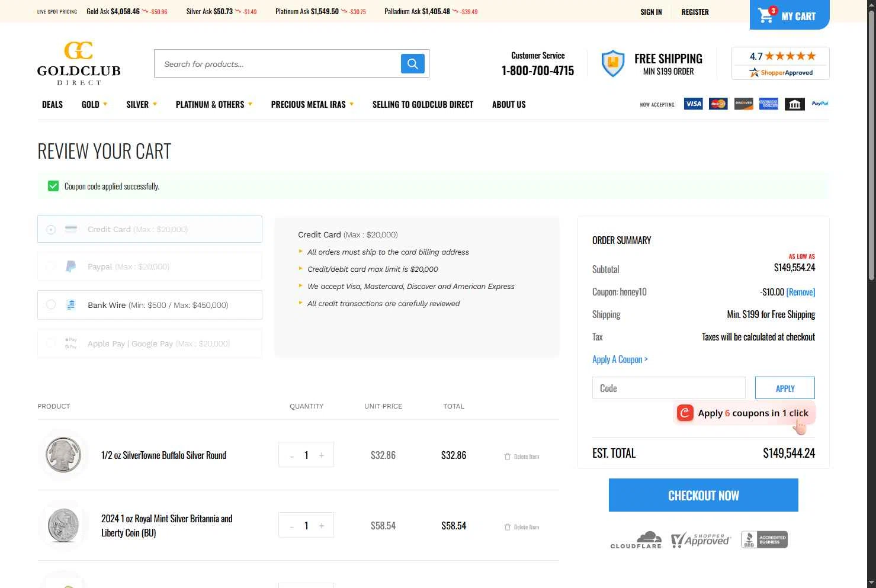Open the My Cart shopping cart icon
Screen dimensions: 876x588
tap(766, 15)
